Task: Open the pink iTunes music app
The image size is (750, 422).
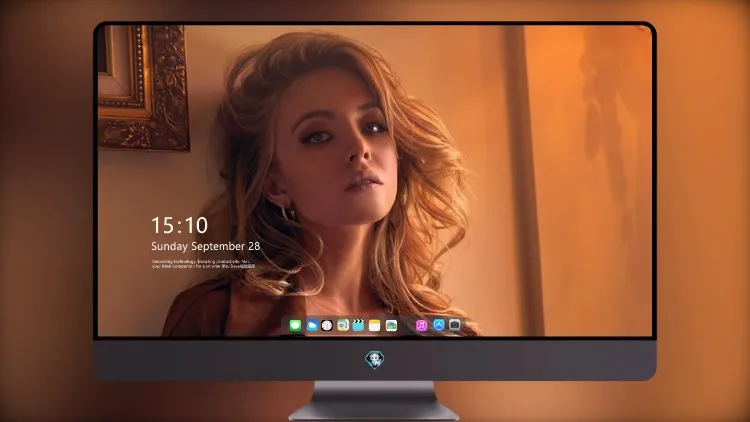Action: 421,325
